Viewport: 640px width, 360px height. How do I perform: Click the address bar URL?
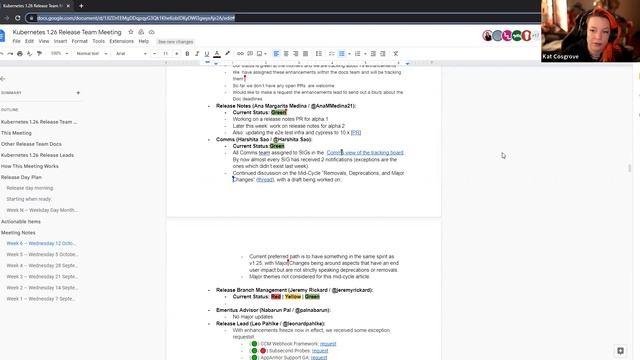coord(136,18)
